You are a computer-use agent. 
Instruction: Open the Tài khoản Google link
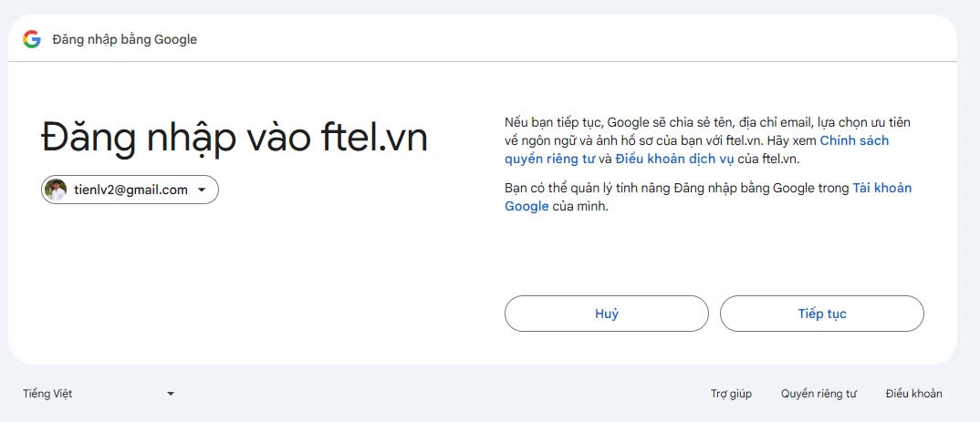tap(708, 197)
